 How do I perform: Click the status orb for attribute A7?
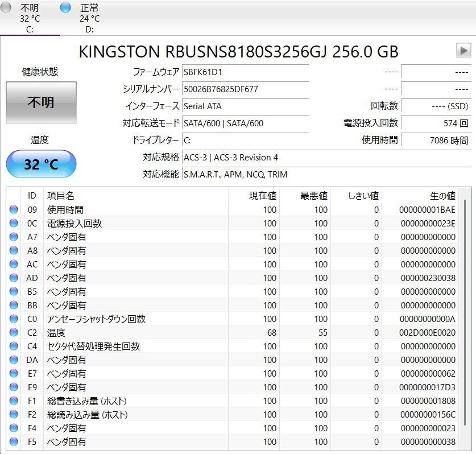[14, 237]
